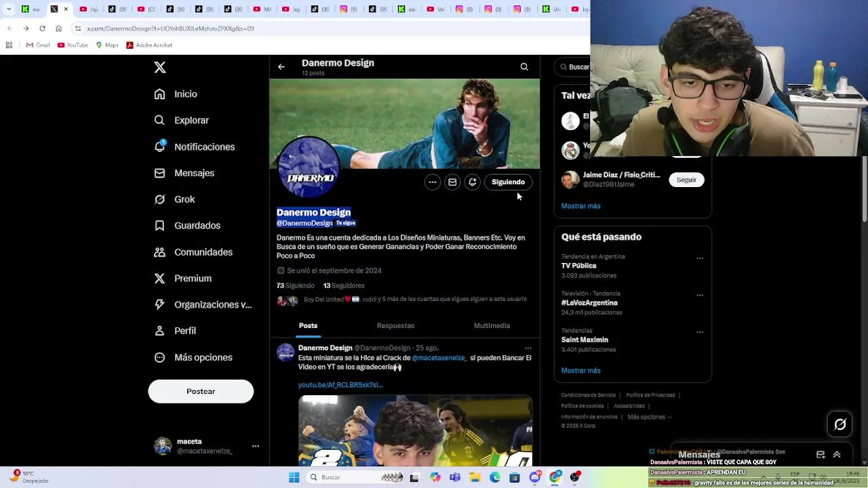Open the 73 Siguiendo list
Screen dimensions: 868x488
(x=295, y=285)
